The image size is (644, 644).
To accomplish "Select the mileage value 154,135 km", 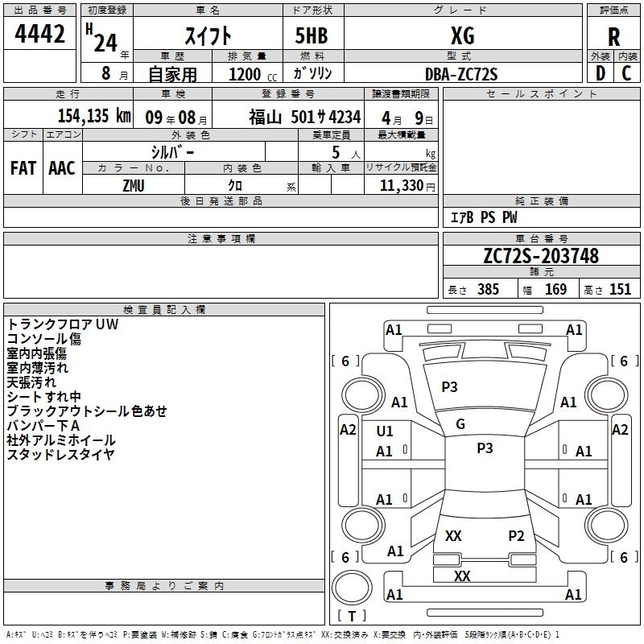I will (94, 116).
